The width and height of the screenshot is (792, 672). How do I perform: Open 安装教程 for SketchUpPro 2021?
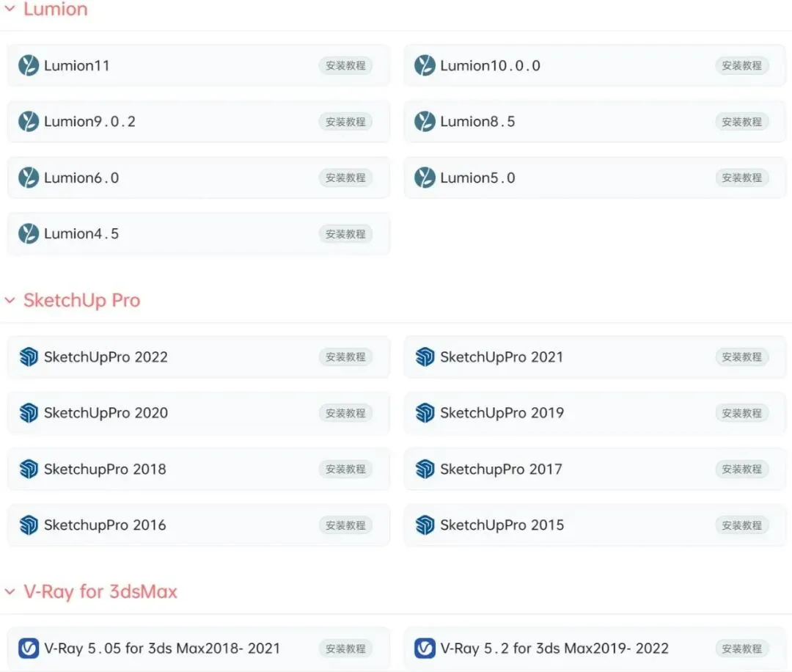pos(741,357)
